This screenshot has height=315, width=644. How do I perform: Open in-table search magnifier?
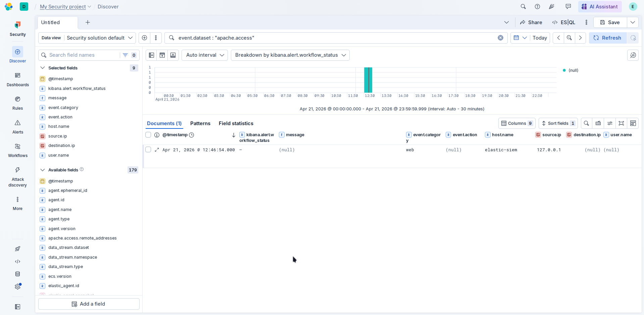pos(586,123)
